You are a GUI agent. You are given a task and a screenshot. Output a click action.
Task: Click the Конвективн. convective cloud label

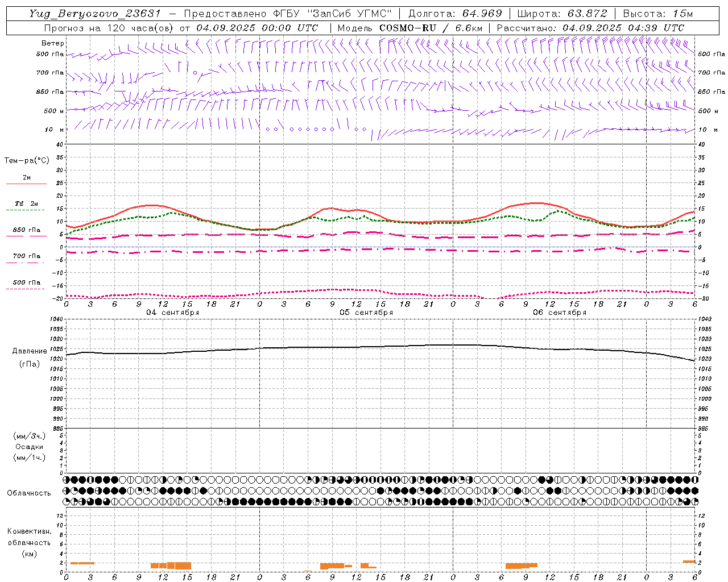[29, 531]
